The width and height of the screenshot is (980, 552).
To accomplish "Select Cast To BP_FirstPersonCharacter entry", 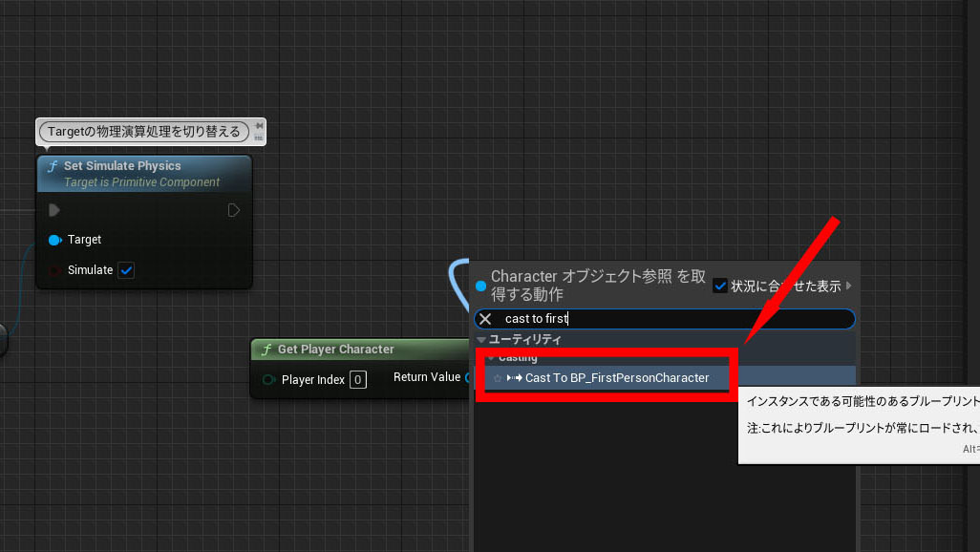I will tap(616, 378).
